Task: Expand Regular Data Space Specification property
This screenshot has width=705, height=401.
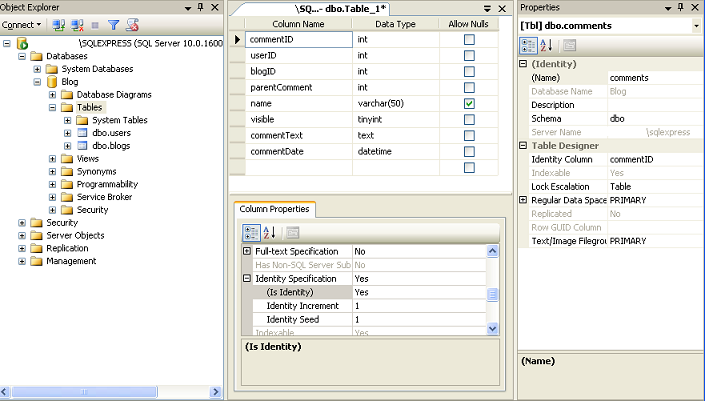Action: point(523,200)
